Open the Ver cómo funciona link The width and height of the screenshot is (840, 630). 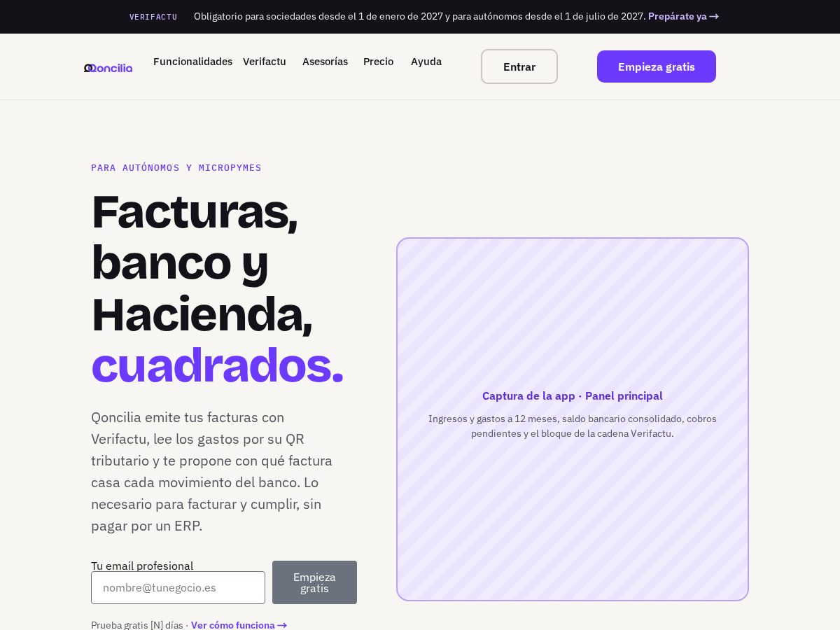[239, 625]
